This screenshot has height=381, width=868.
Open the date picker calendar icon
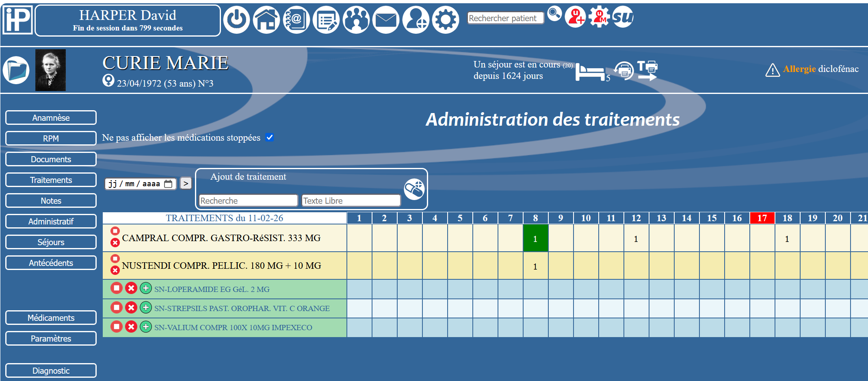click(168, 184)
